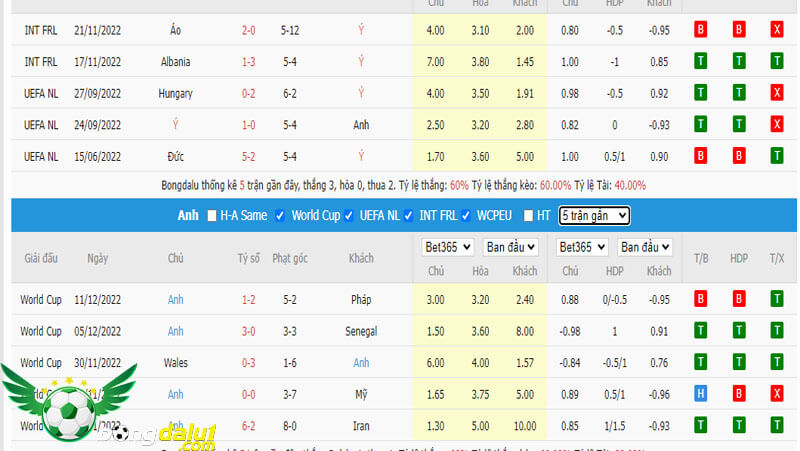Click the B badge in T/B column for Áo 21/11/2022
The height and width of the screenshot is (451, 800).
tap(701, 30)
